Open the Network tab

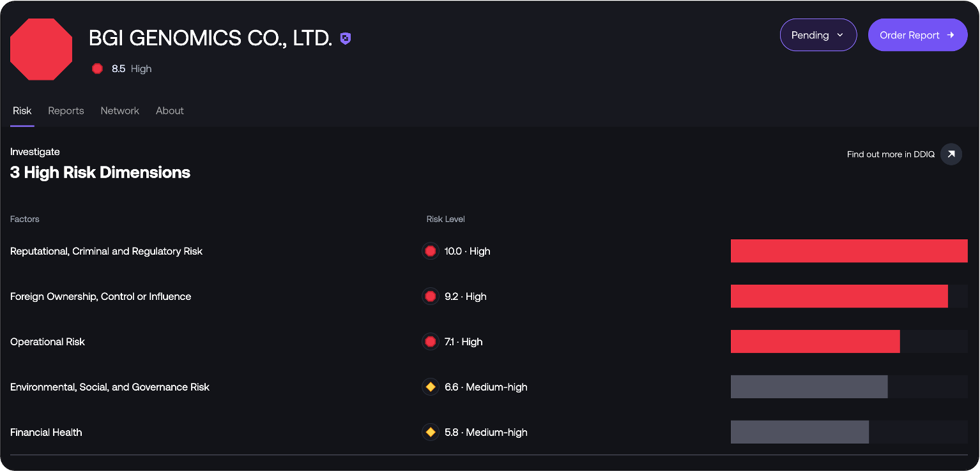[119, 111]
